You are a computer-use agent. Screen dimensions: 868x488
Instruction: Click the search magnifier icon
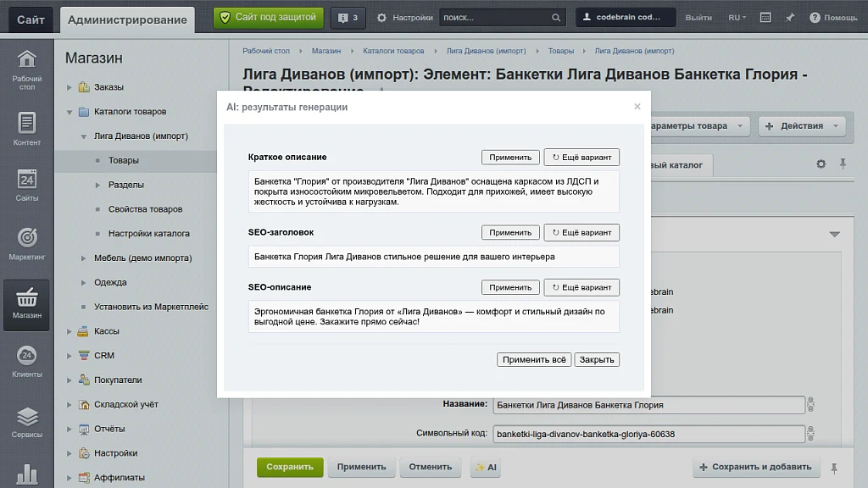[556, 18]
